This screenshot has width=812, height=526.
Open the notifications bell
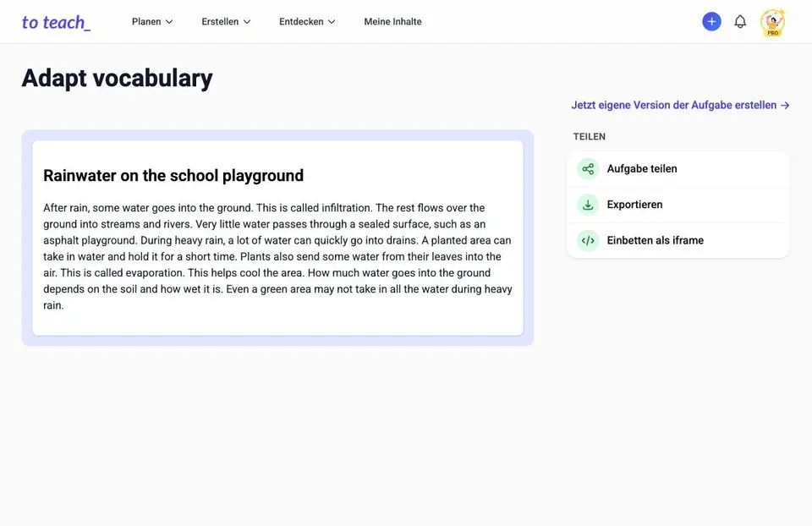pos(740,22)
